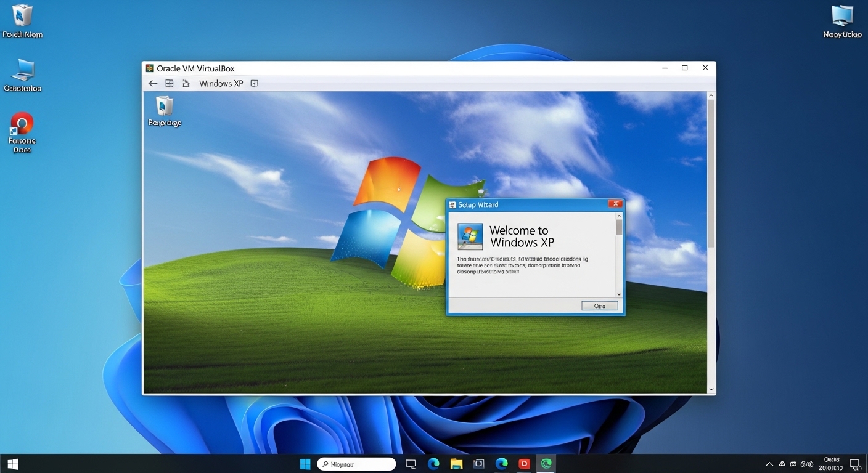Click the Welcome to Windows XP logo
Viewport: 868px width, 473px height.
pos(470,236)
